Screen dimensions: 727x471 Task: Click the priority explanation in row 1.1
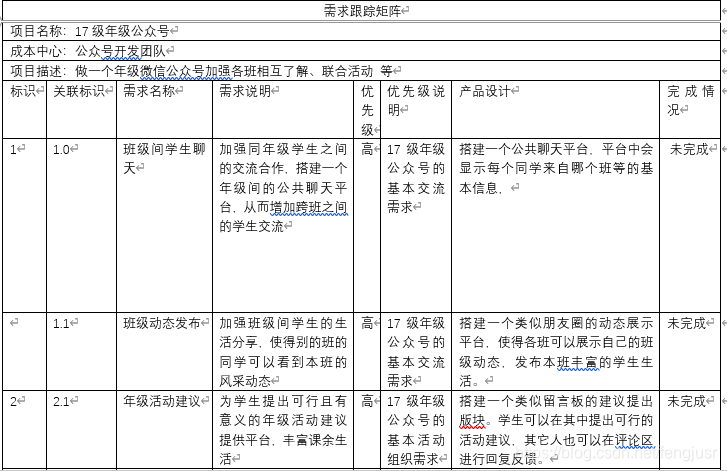click(x=416, y=352)
